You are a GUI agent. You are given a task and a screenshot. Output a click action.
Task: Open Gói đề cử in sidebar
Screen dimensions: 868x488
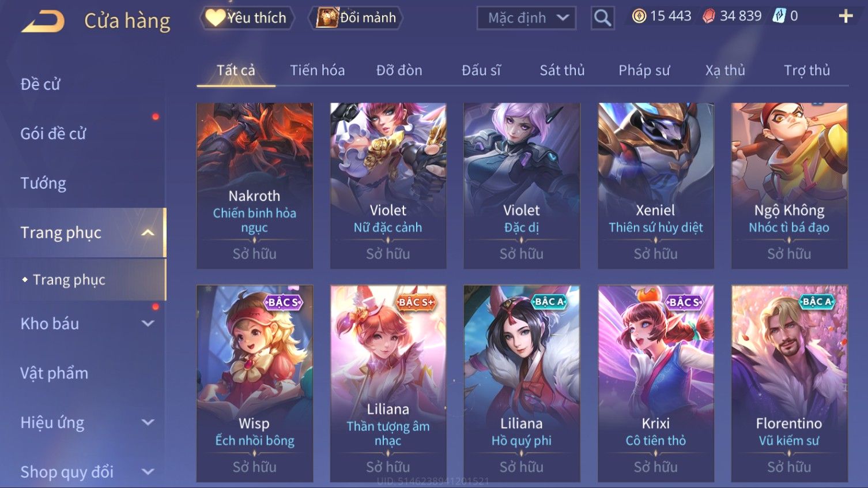point(53,134)
